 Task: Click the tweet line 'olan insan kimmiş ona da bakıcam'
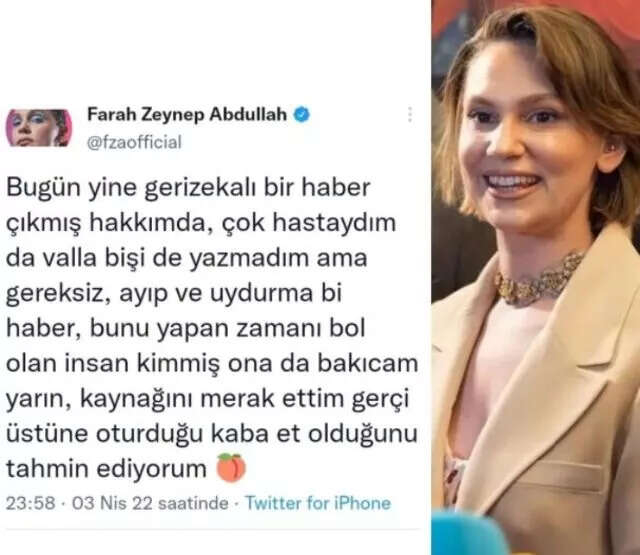(212, 364)
